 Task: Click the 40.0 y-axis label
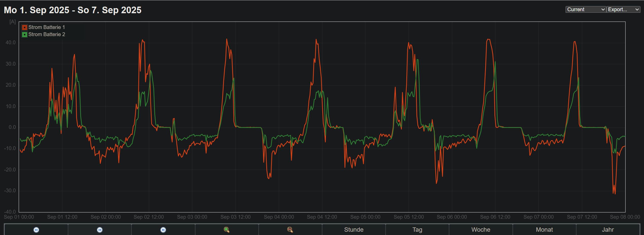[x=11, y=42]
